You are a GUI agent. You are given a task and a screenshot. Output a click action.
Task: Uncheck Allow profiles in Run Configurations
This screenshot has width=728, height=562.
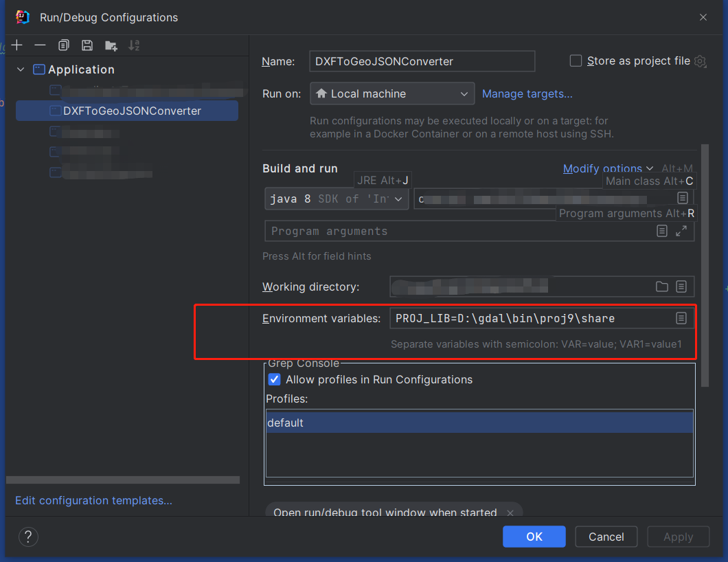coord(275,379)
